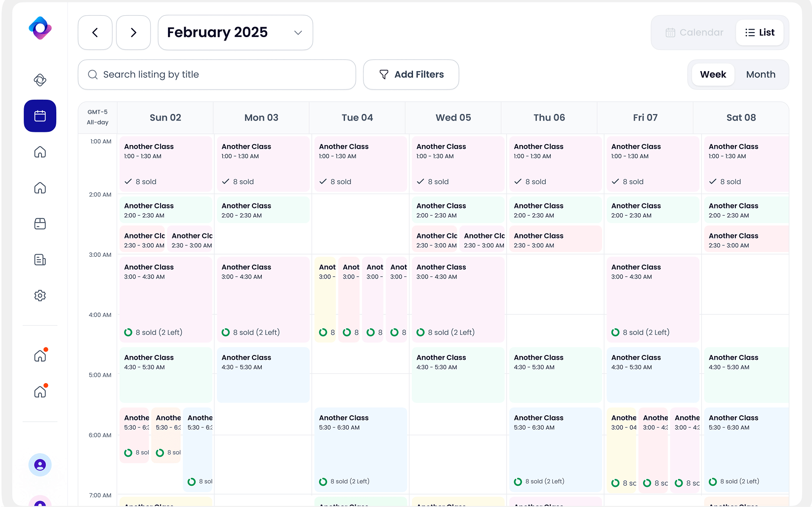Open the Calendar section in the sidebar
This screenshot has width=812, height=507.
click(x=40, y=116)
